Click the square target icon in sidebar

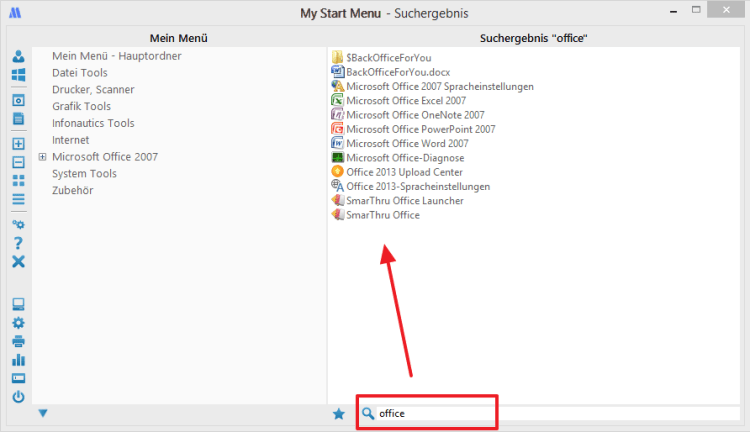coord(18,100)
